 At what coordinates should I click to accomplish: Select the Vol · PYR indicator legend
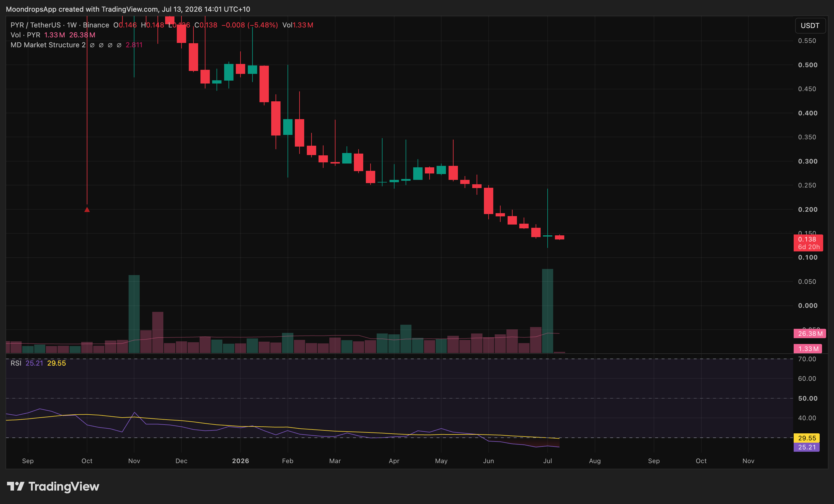click(25, 35)
